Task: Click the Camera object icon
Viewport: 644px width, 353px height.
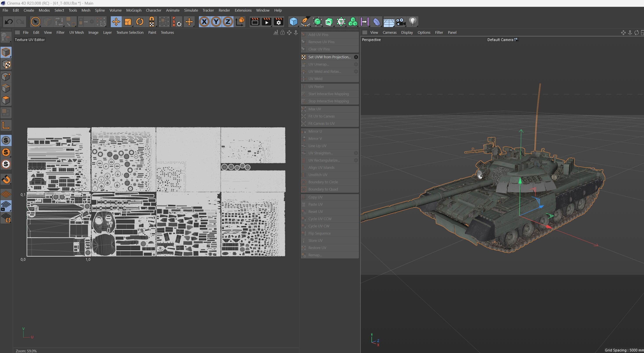Action: pyautogui.click(x=401, y=22)
